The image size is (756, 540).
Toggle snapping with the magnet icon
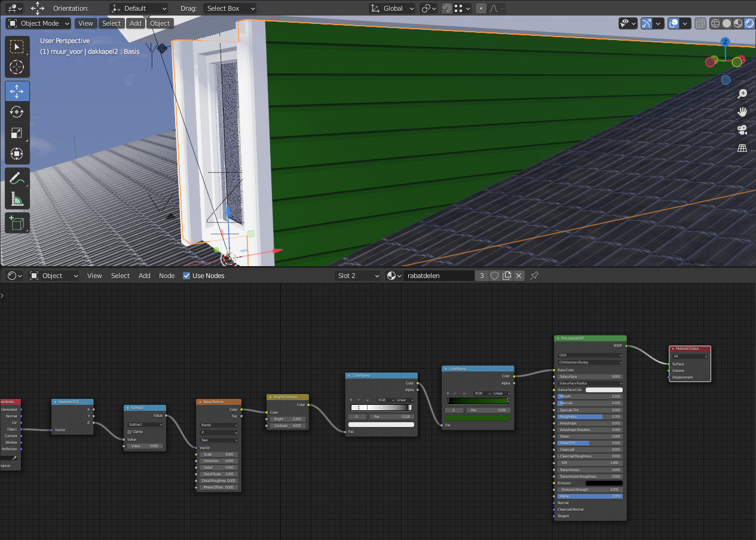[x=446, y=8]
